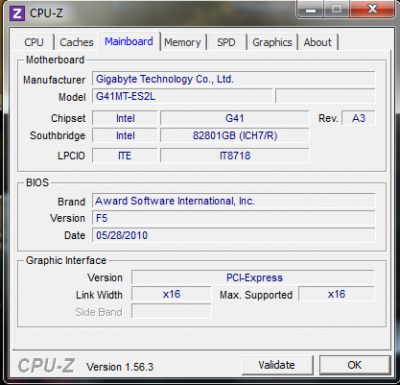This screenshot has width=400, height=385.
Task: Click the Manufacturer field Gigabyte Technology
Action: pyautogui.click(x=233, y=79)
